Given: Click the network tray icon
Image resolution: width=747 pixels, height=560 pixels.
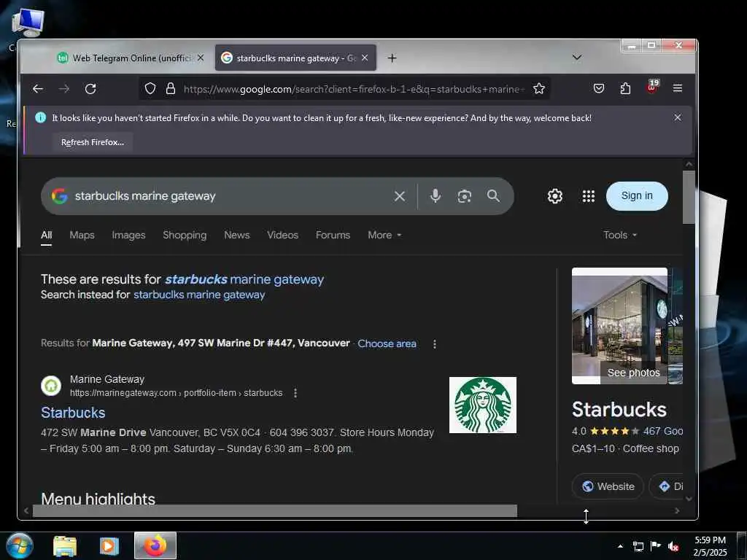Looking at the screenshot, I should [x=638, y=547].
